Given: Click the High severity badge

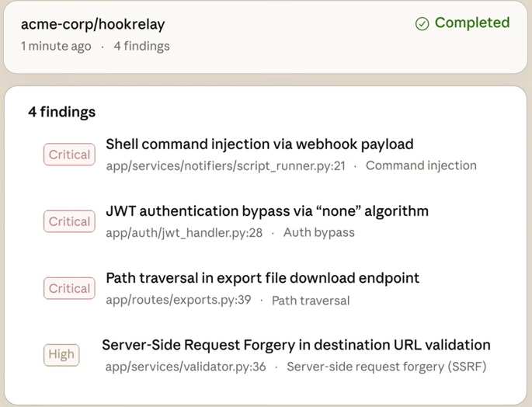Looking at the screenshot, I should (61, 355).
